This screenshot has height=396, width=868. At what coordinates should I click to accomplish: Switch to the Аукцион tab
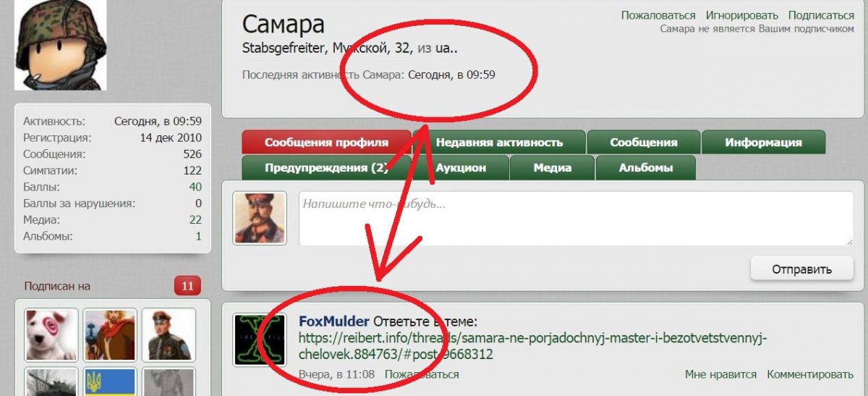coord(461,167)
